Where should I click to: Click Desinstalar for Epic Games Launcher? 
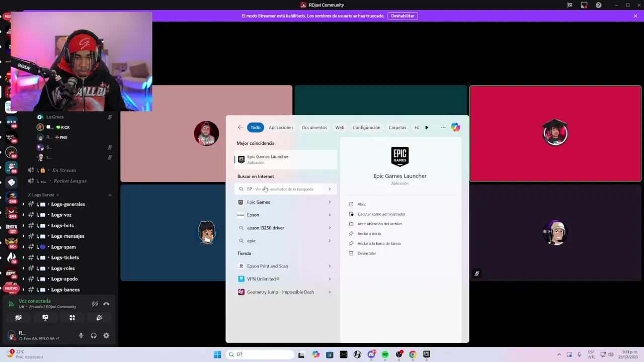tap(366, 253)
